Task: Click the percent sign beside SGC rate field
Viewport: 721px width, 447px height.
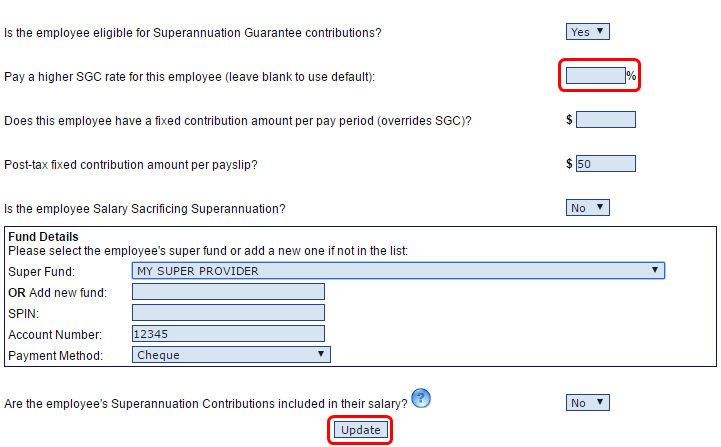Action: click(x=631, y=76)
